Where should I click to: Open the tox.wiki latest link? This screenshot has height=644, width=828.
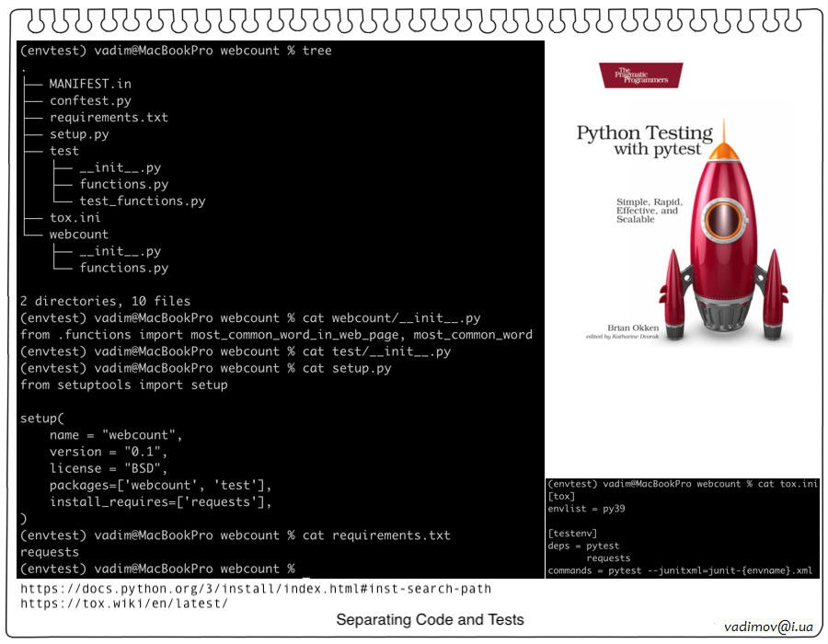123,604
